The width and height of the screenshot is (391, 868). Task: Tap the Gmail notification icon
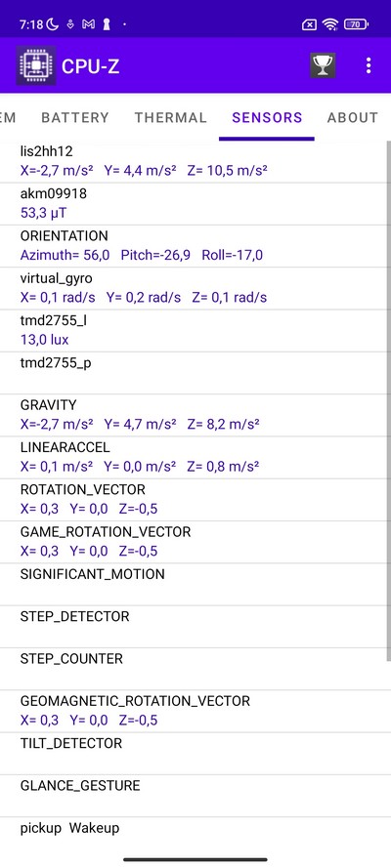88,24
